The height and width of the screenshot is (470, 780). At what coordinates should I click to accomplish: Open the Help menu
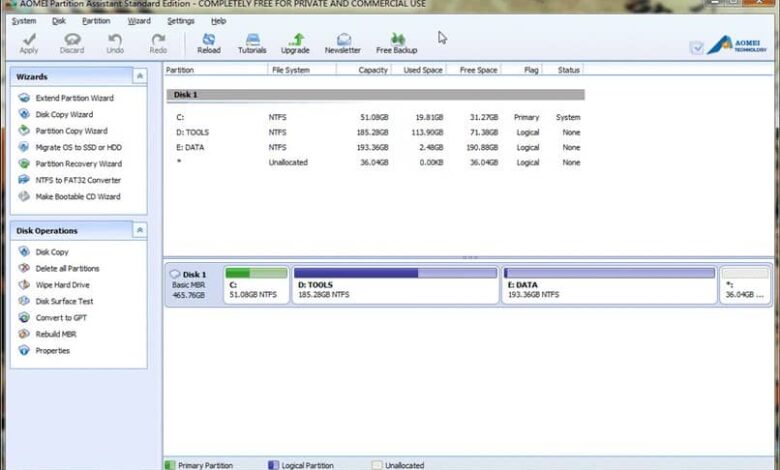218,21
